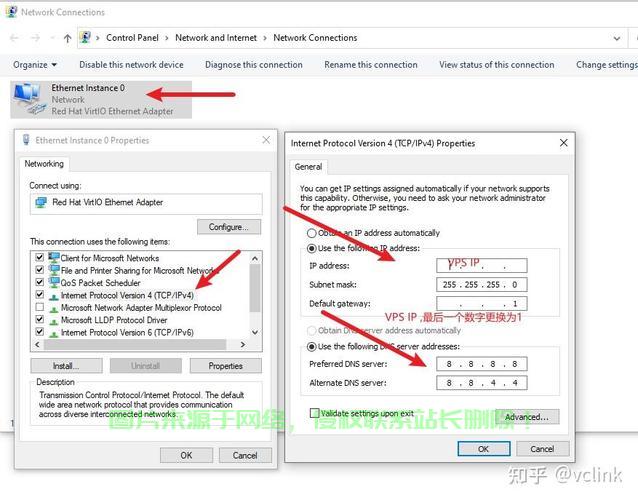Uncheck File and Printer Sharing checkbox
Image resolution: width=638 pixels, height=500 pixels.
click(x=39, y=269)
